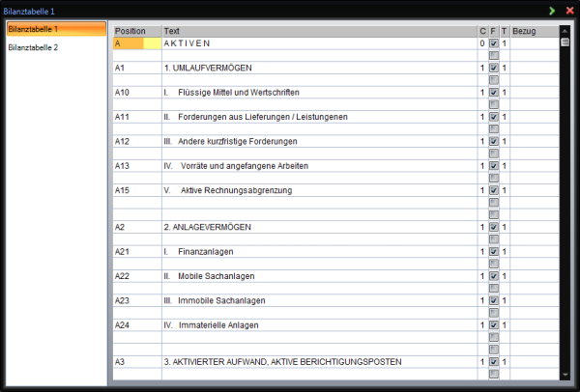This screenshot has height=392, width=580.
Task: Click the scrollbar down arrow
Action: [x=565, y=375]
